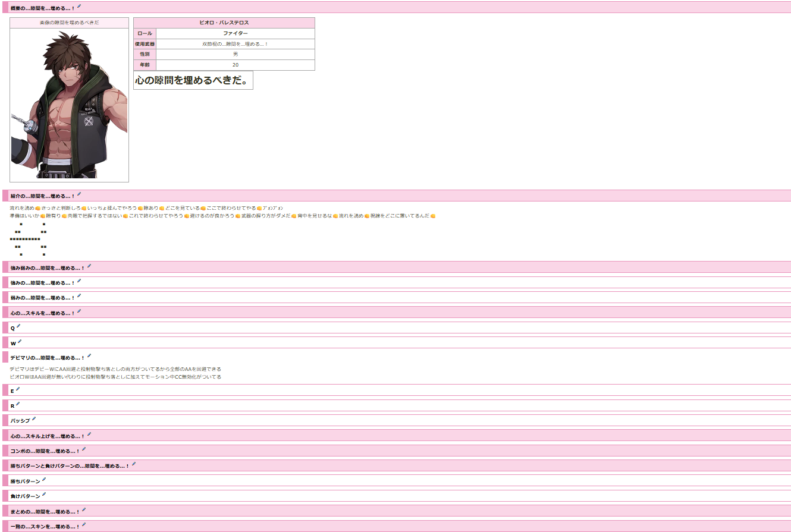Viewport: 791px width, 532px height.
Task: Edit the 一覧のスキン section via its pencil
Action: (x=84, y=525)
